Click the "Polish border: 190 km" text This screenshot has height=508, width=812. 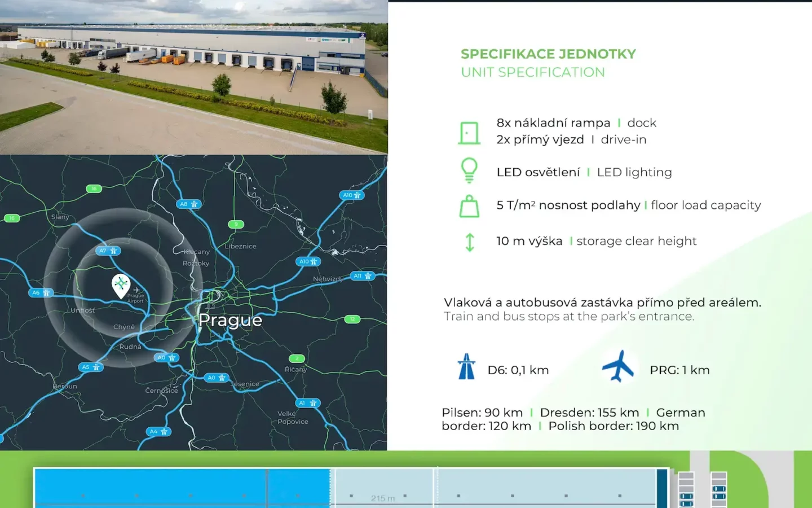(614, 426)
